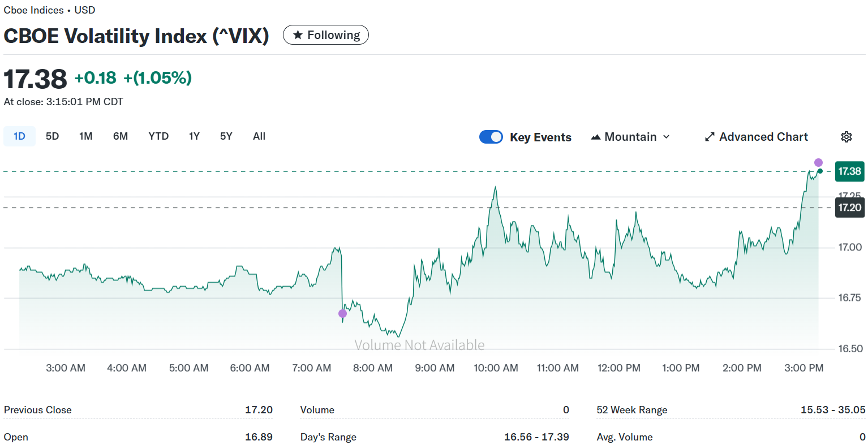This screenshot has height=445, width=868.
Task: Click the purple key event marker at chart end
Action: coord(818,163)
